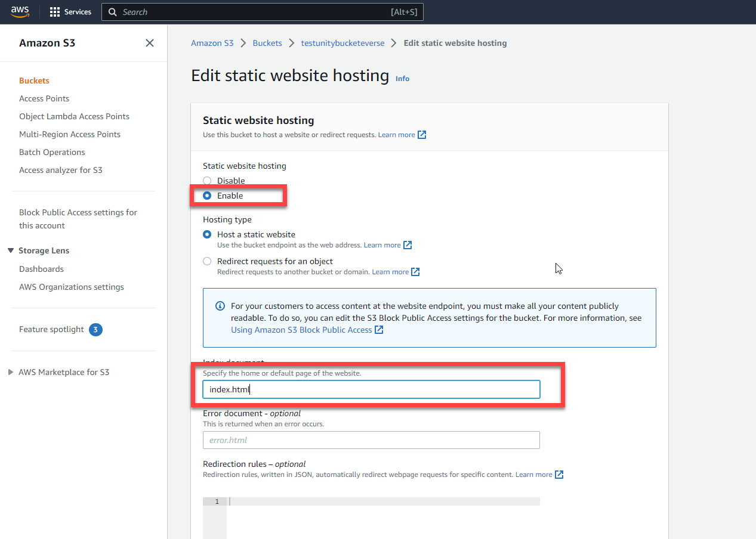Close the Amazon S3 sidebar with the X
This screenshot has width=756, height=539.
(x=149, y=42)
